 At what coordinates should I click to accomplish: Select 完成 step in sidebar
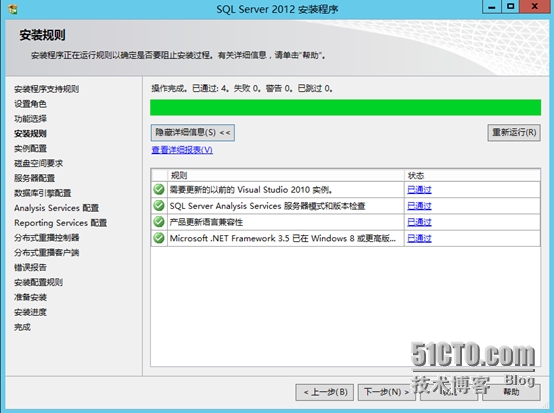pos(22,327)
